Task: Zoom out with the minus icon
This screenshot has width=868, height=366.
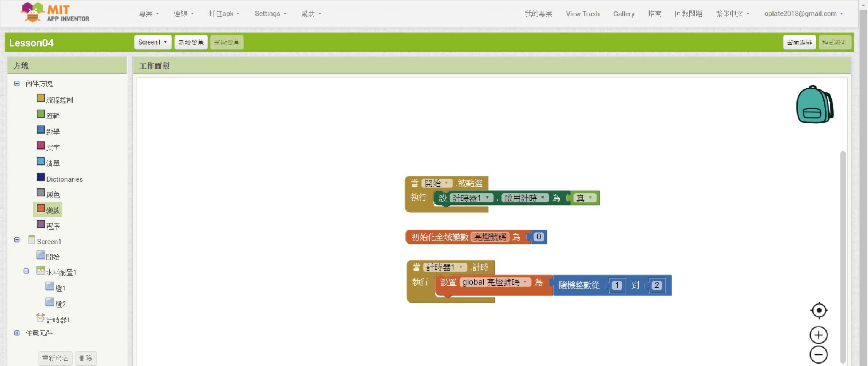Action: click(x=818, y=354)
